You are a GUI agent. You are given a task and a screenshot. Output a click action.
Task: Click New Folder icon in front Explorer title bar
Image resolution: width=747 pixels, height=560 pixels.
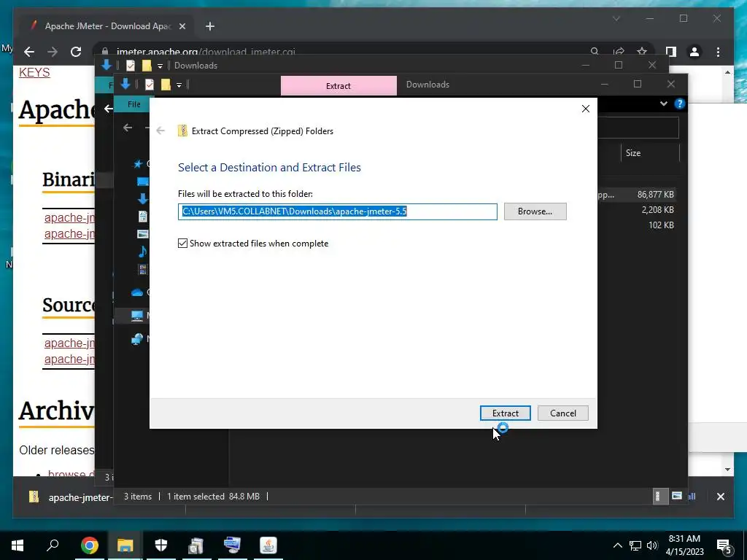click(166, 85)
